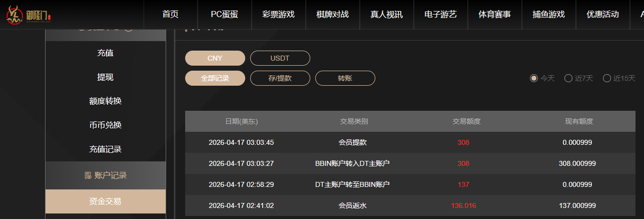Select 资金交易 sidebar item
This screenshot has height=219, width=644.
[x=106, y=201]
